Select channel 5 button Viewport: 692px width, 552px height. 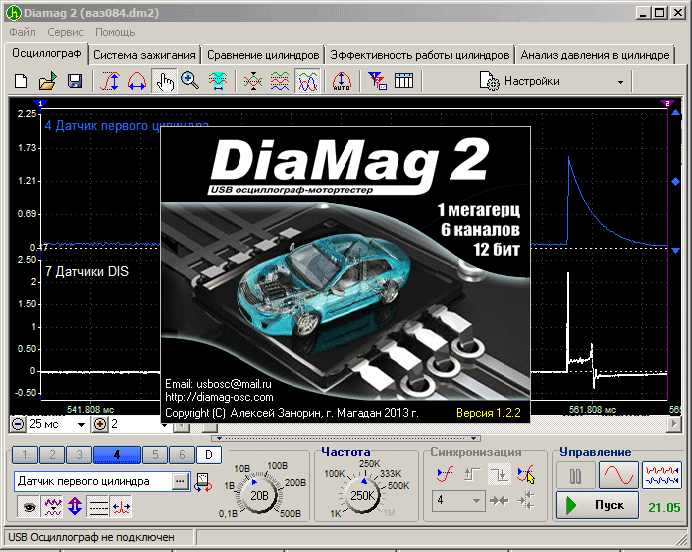[x=155, y=455]
